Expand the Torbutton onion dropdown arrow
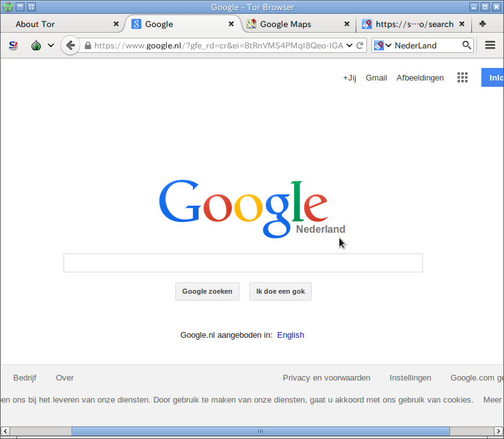Screen dimensions: 504x439 coord(51,45)
